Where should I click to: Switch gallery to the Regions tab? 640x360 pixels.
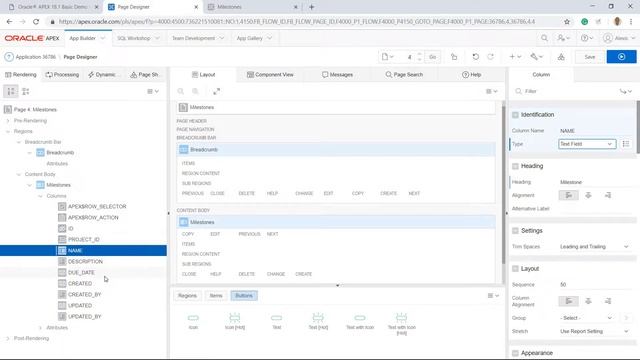click(x=187, y=296)
